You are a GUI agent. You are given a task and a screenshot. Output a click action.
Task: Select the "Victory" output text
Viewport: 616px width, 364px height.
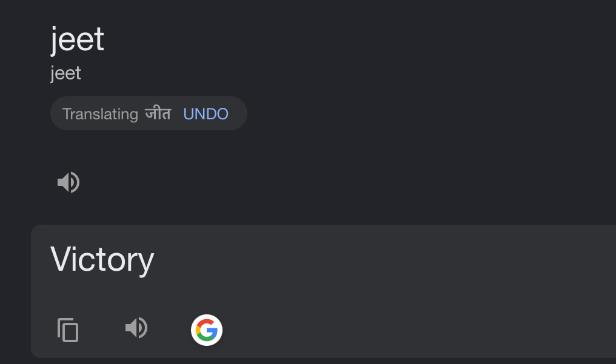click(102, 259)
